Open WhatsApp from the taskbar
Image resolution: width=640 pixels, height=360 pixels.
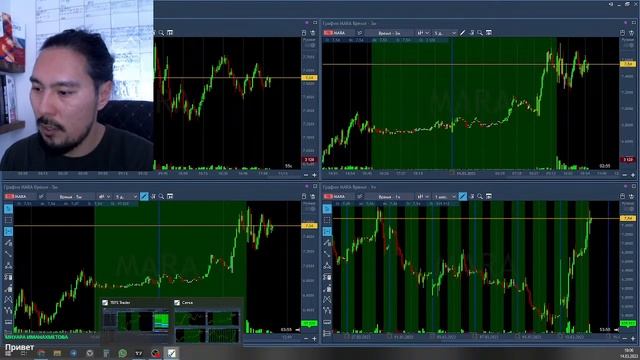[122, 353]
